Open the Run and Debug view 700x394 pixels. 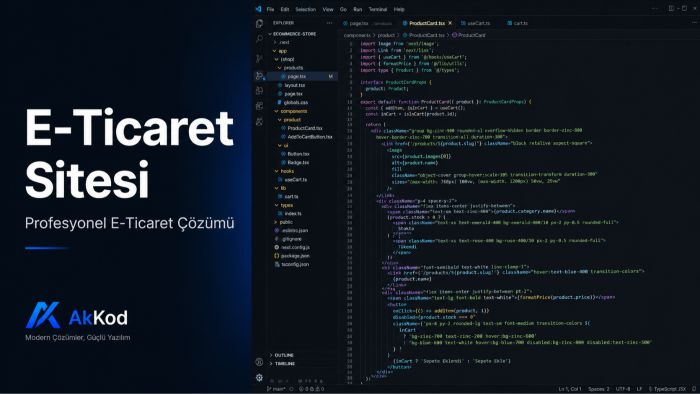point(259,75)
